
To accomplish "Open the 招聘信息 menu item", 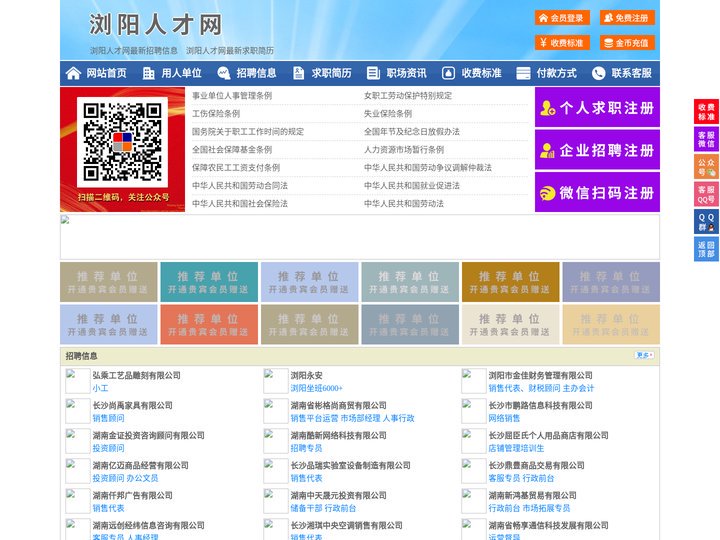I will pyautogui.click(x=256, y=73).
